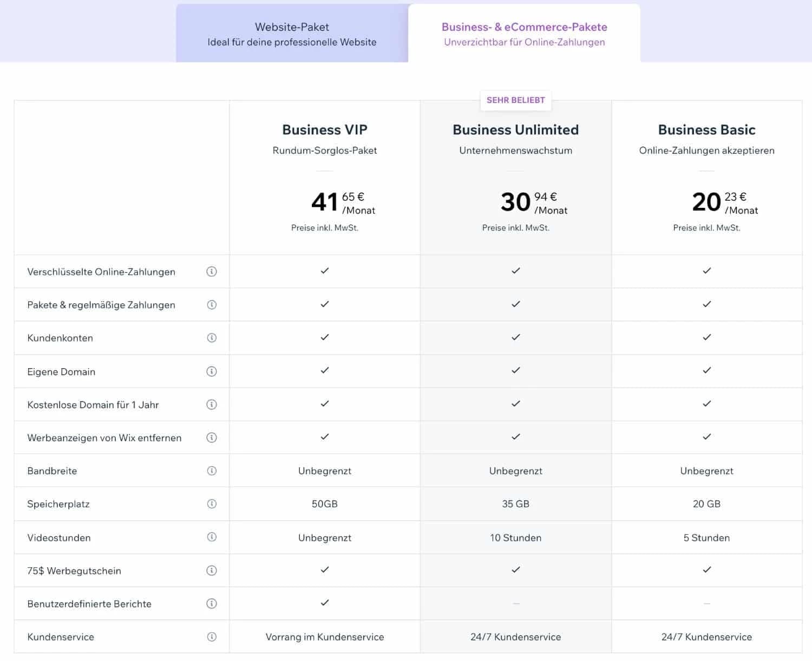812x661 pixels.
Task: Open info tooltip for Verschlüsselte Online-Zahlungen
Action: click(212, 272)
